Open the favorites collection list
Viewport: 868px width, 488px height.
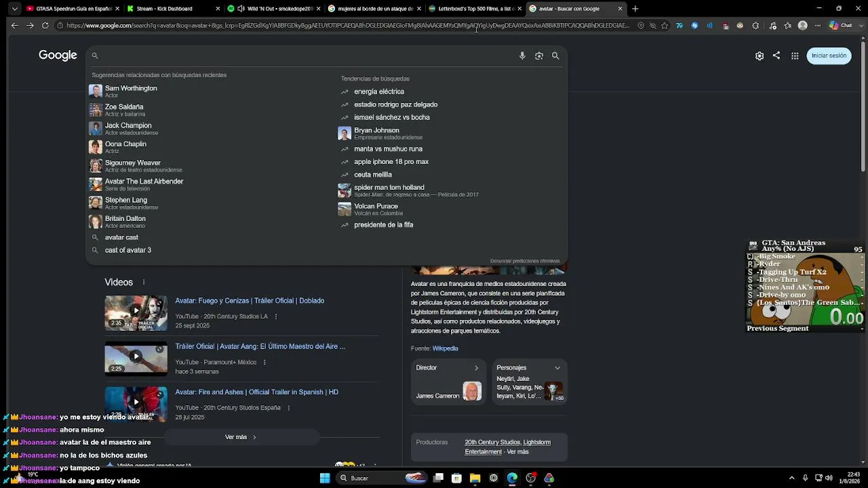click(x=787, y=26)
